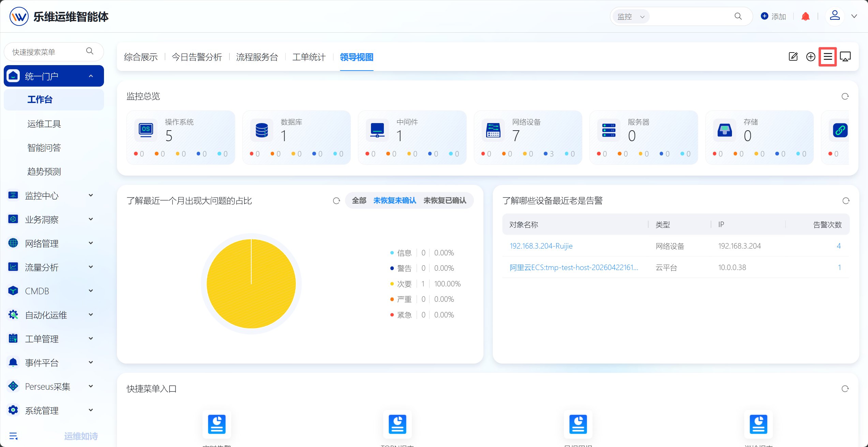Expand the 流量分析 menu group
This screenshot has width=868, height=447.
54,267
